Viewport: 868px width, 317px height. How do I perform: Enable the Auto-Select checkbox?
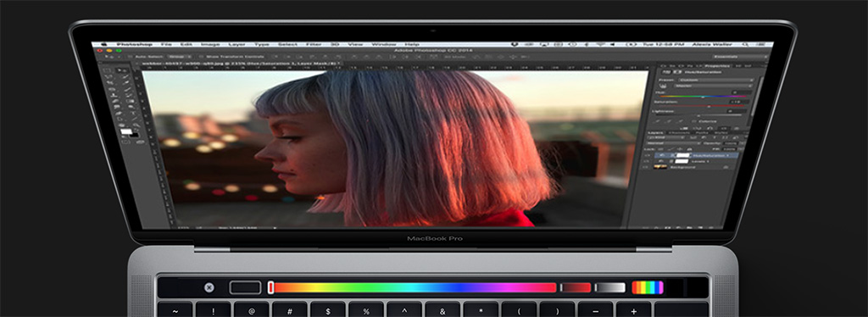pos(129,57)
